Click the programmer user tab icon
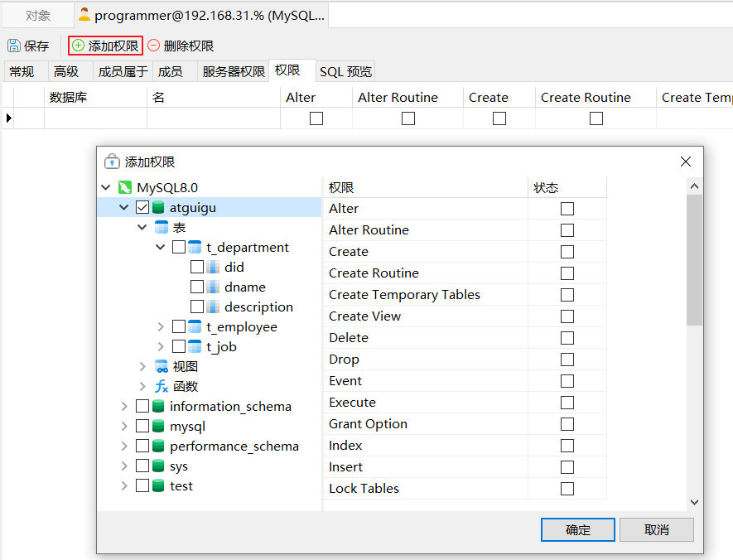The image size is (733, 560). pos(84,15)
